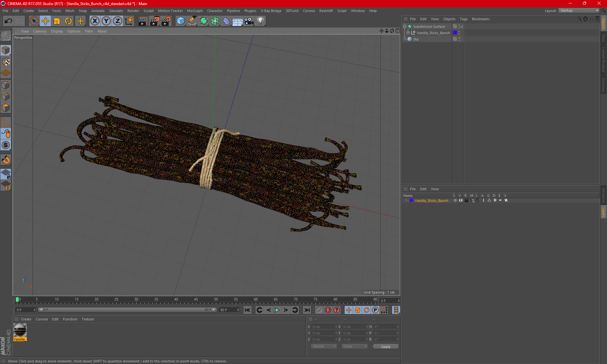Switch to Edges mode
Image resolution: width=607 pixels, height=364 pixels.
(x=6, y=96)
